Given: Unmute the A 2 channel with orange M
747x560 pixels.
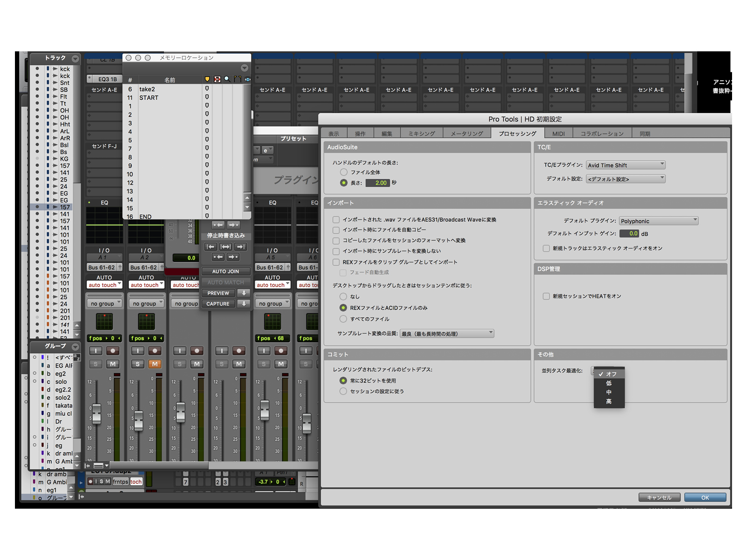Looking at the screenshot, I should 155,364.
